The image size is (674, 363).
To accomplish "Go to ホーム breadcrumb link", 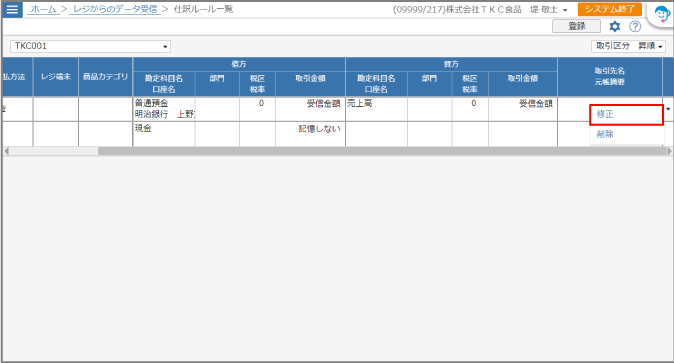I will tap(43, 9).
